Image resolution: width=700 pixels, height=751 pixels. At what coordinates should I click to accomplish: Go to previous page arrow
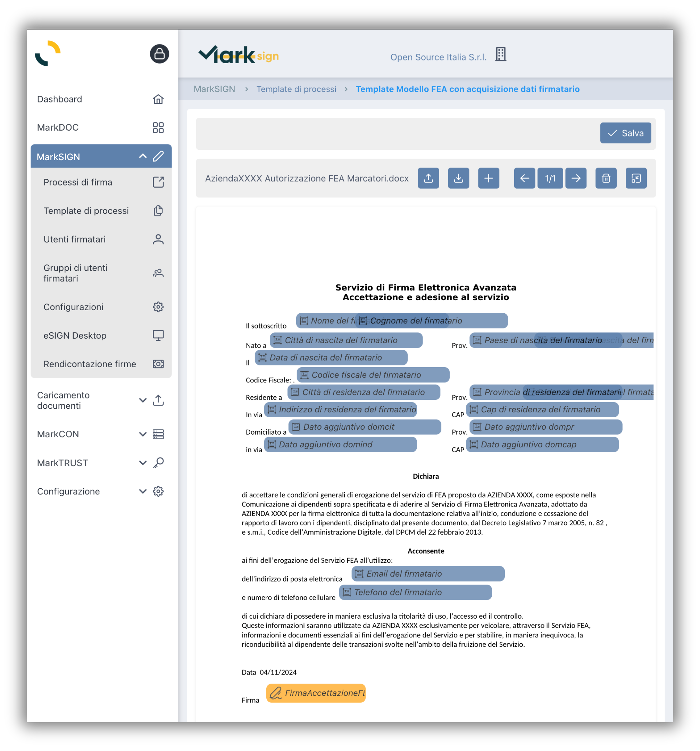[524, 178]
